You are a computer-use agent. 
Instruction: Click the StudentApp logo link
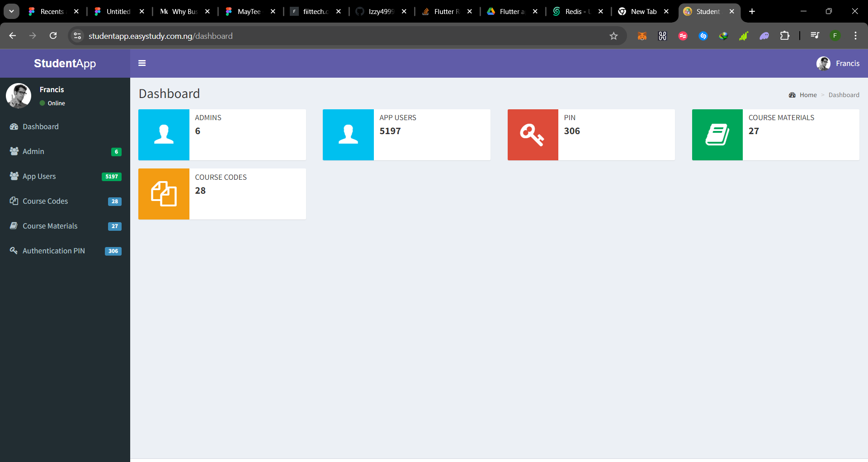pos(65,64)
